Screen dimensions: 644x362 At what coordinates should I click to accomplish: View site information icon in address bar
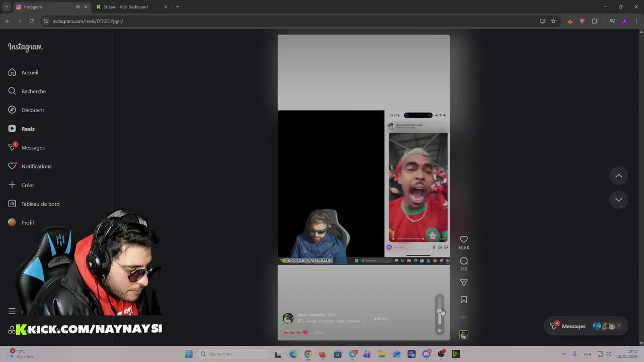click(x=46, y=21)
